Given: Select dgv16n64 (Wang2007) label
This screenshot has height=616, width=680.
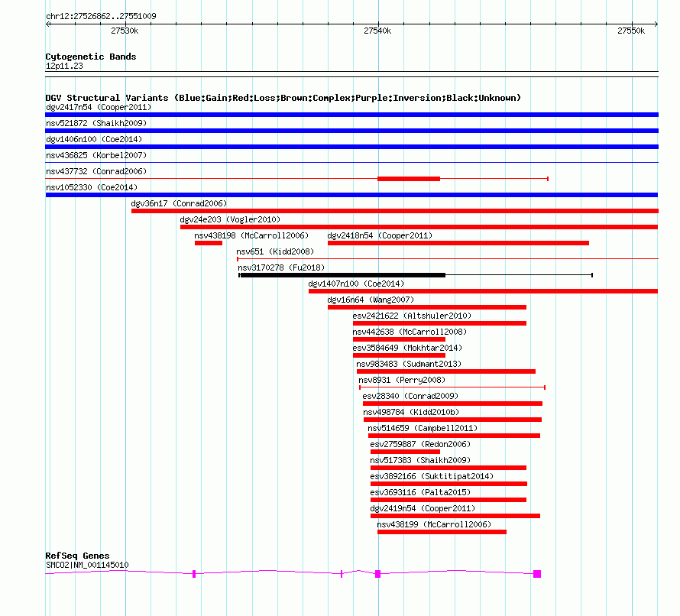Looking at the screenshot, I should (x=371, y=300).
